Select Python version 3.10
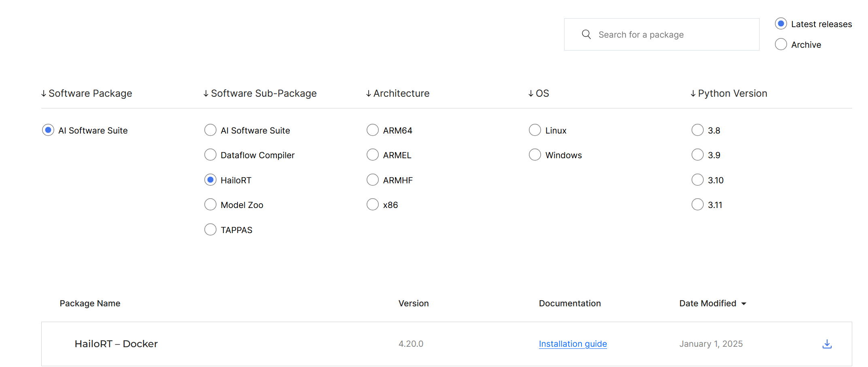Viewport: 868px width, 367px height. click(697, 180)
